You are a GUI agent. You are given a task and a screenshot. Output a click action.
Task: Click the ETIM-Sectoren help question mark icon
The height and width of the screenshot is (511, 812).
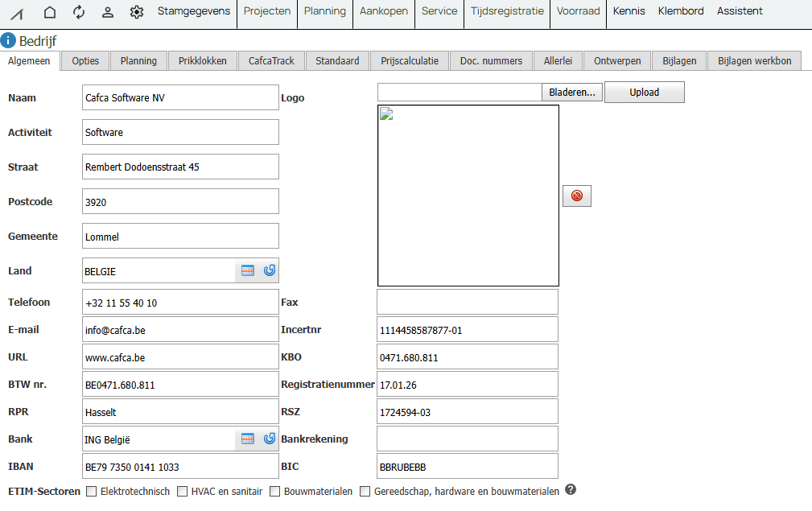click(570, 490)
